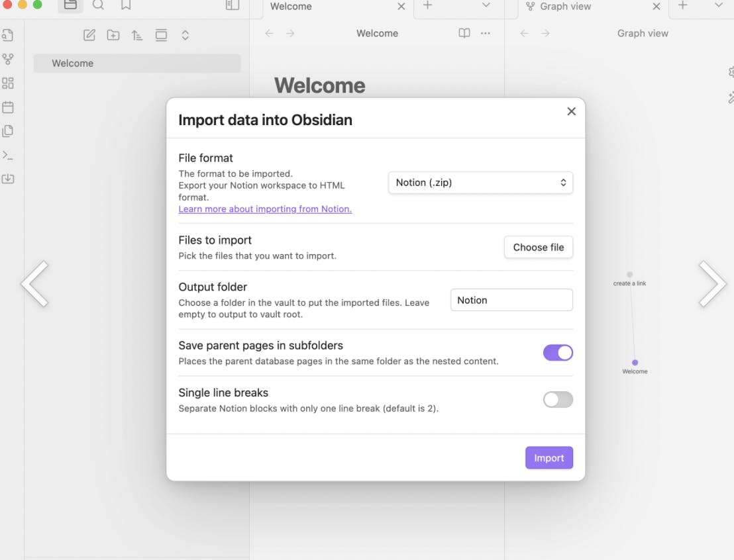Open the Learn more about importing link

pos(265,209)
